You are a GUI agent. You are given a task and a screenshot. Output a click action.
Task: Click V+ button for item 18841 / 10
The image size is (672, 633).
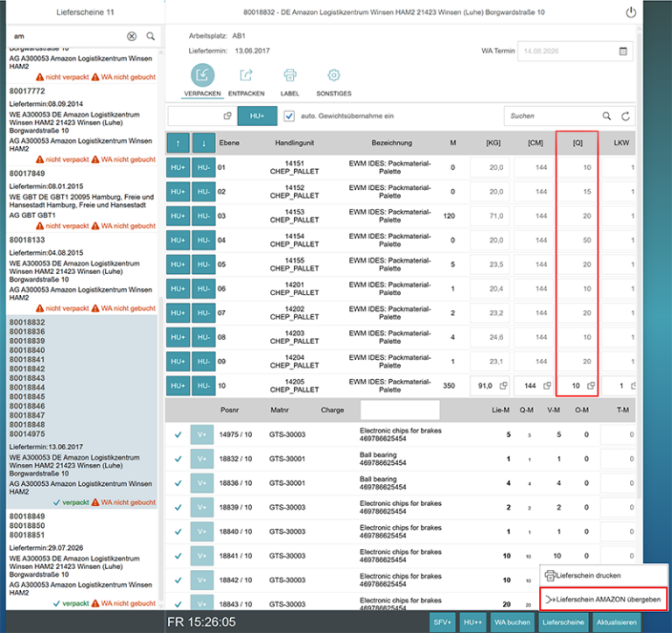click(x=202, y=556)
